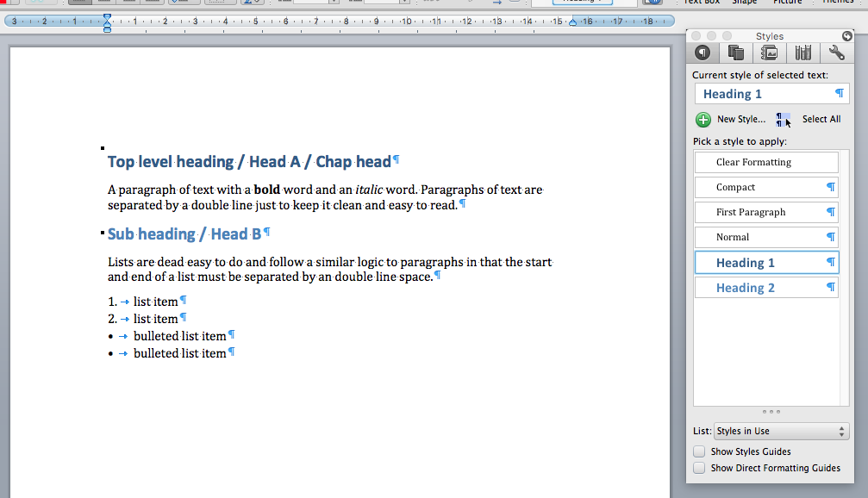Click the italic word in the first paragraph

tap(369, 190)
